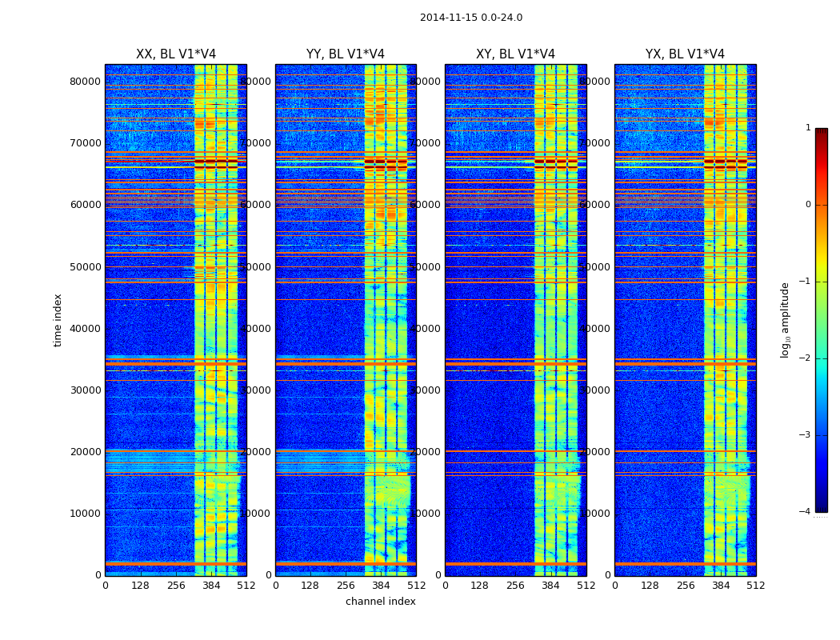Click the 'channel index' x-axis label
Screen dimensions: 840x640
click(x=380, y=602)
